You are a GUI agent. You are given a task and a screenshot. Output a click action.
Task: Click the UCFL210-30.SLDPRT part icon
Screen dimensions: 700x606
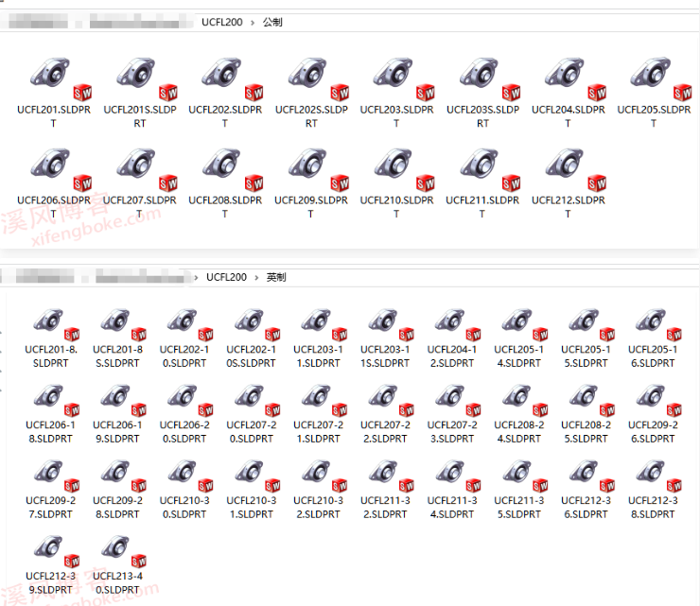[190, 476]
